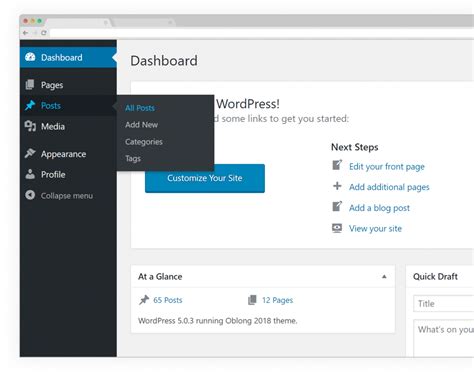Image resolution: width=474 pixels, height=376 pixels.
Task: Select Categories in the Posts submenu
Action: coord(144,142)
